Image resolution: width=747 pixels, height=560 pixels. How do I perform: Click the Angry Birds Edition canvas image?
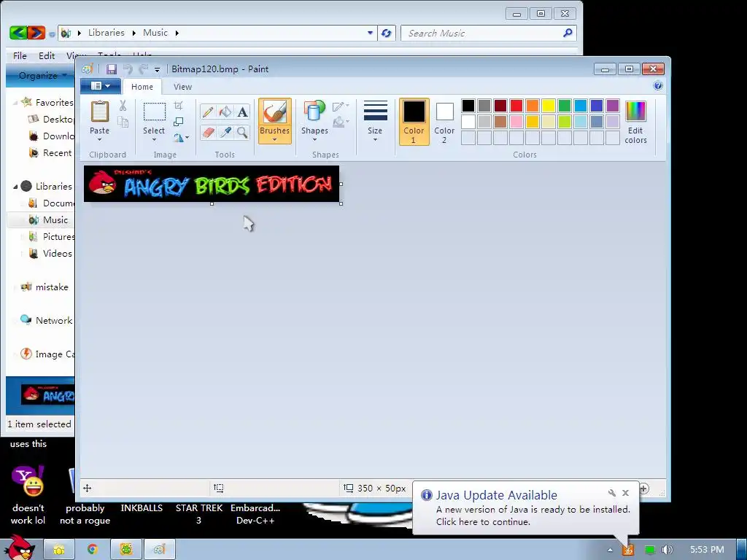[x=212, y=184]
